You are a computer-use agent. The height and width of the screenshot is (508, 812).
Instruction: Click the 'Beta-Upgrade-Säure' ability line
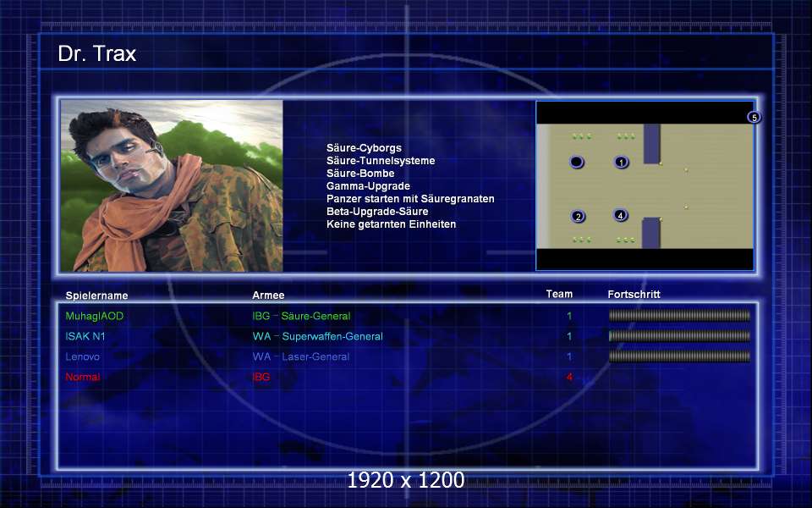click(377, 212)
